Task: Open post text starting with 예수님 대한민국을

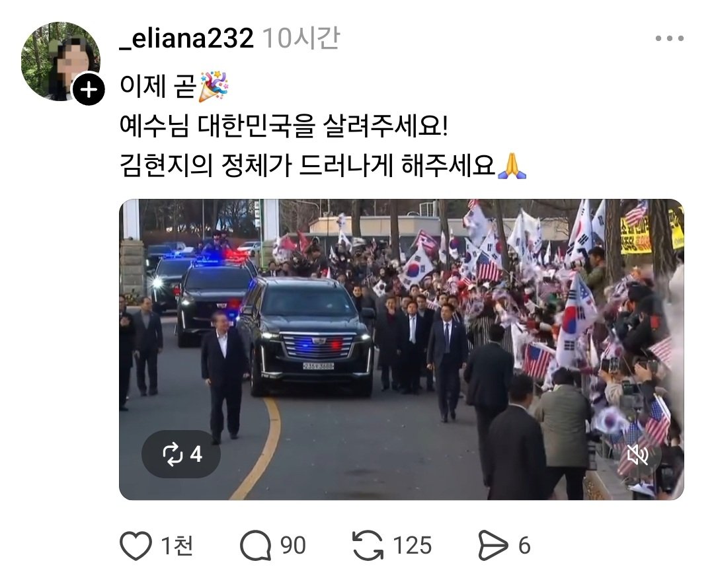Action: 284,126
